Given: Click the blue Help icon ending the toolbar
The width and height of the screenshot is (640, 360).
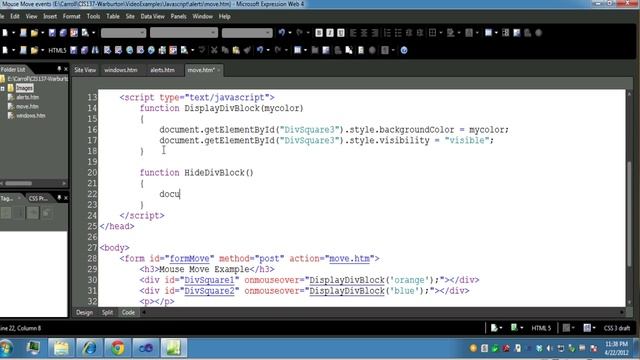Looking at the screenshot, I should click(404, 50).
